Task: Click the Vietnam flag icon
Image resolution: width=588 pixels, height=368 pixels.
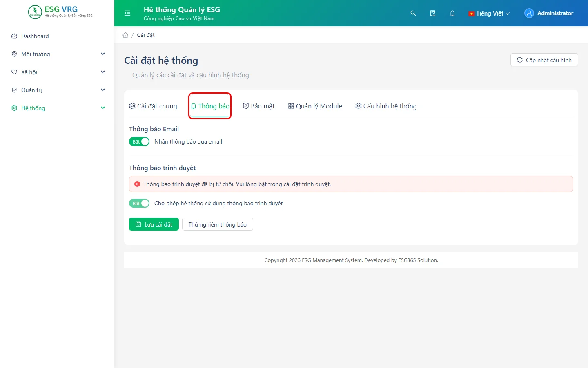Action: [471, 13]
